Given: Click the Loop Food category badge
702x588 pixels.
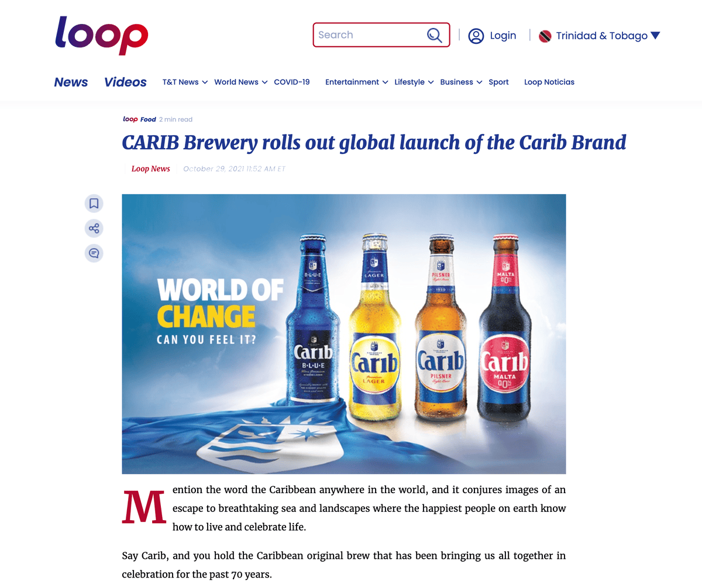Looking at the screenshot, I should pos(139,119).
